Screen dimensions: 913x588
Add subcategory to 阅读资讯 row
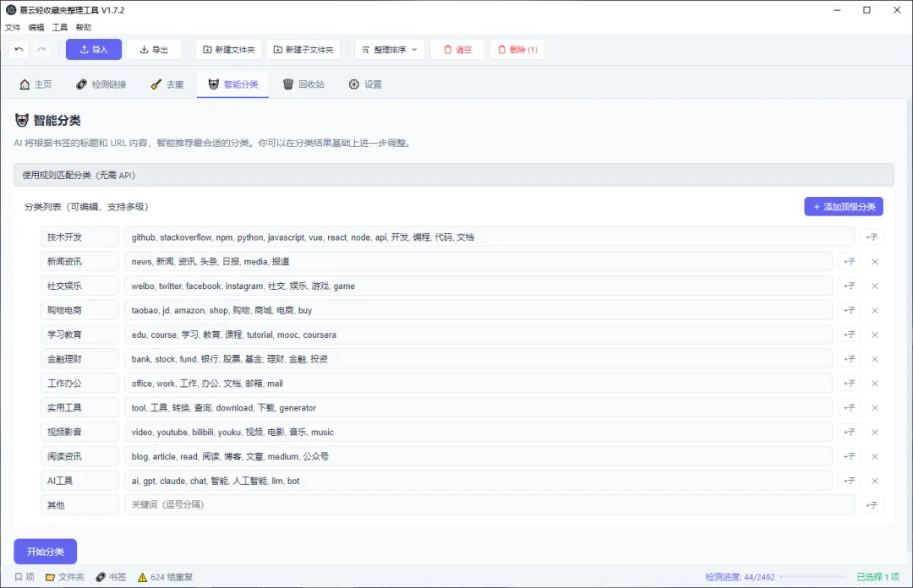coord(850,456)
